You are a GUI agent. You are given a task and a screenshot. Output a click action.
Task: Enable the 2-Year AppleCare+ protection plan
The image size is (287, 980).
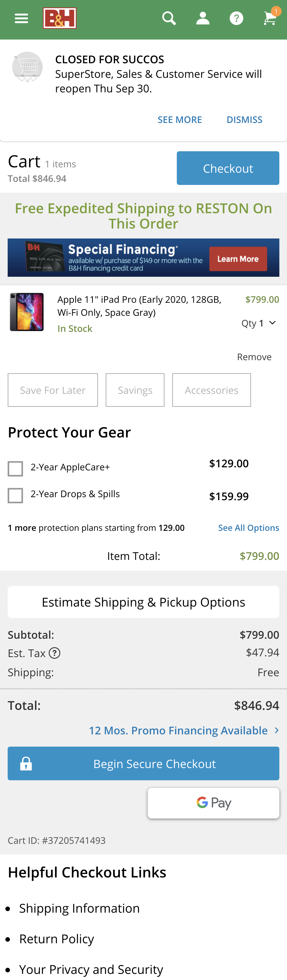pos(15,468)
